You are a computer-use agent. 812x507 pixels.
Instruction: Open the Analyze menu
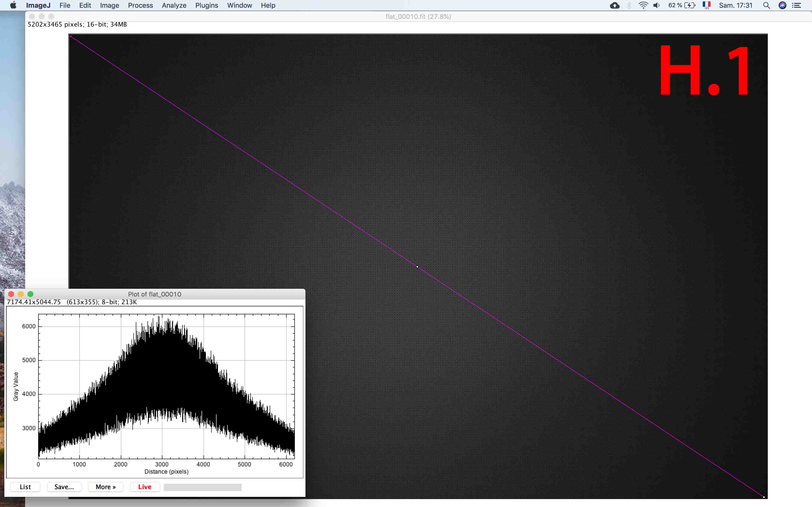[x=174, y=5]
